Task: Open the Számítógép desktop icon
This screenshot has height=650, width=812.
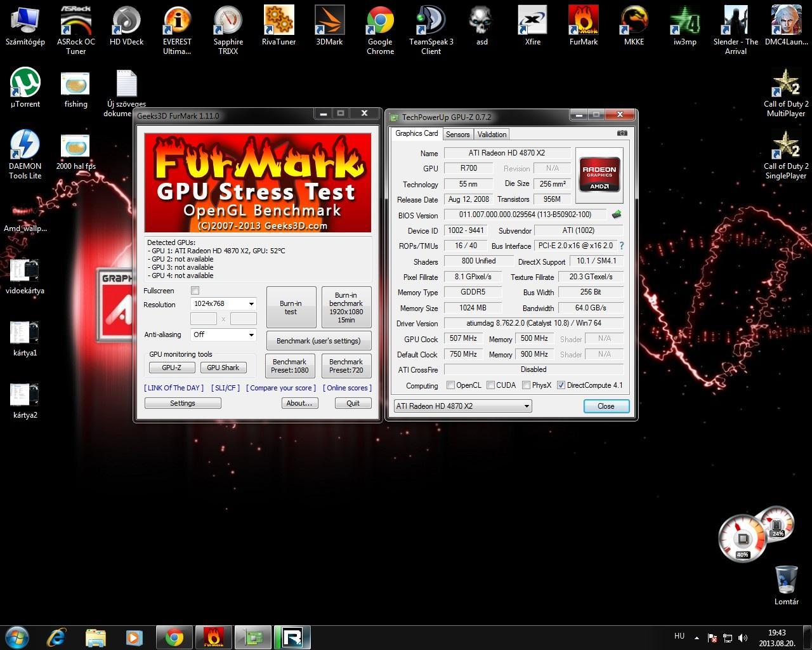Action: coord(25,27)
